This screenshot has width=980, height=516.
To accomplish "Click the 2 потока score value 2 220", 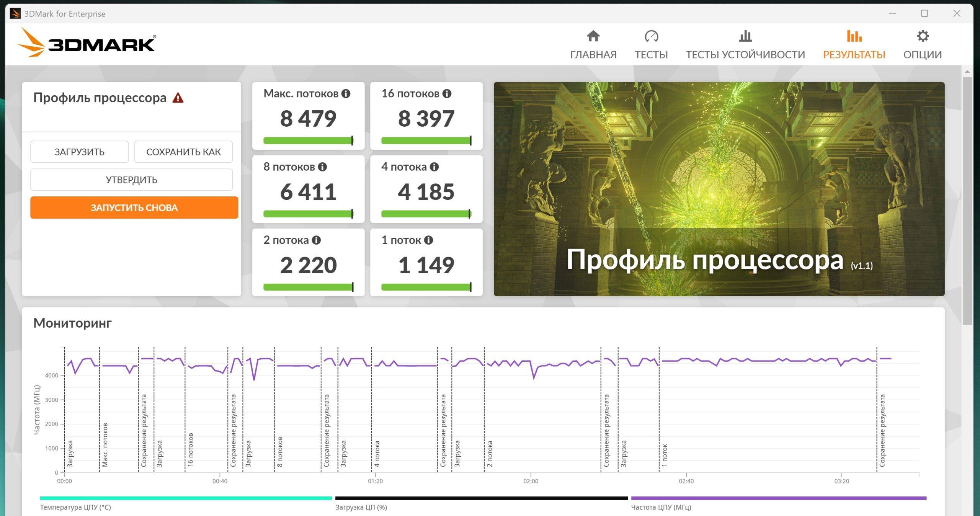I will click(308, 265).
